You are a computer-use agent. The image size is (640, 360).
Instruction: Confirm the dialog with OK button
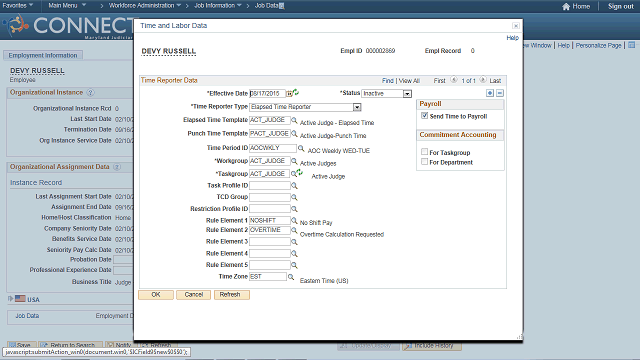[x=156, y=295]
